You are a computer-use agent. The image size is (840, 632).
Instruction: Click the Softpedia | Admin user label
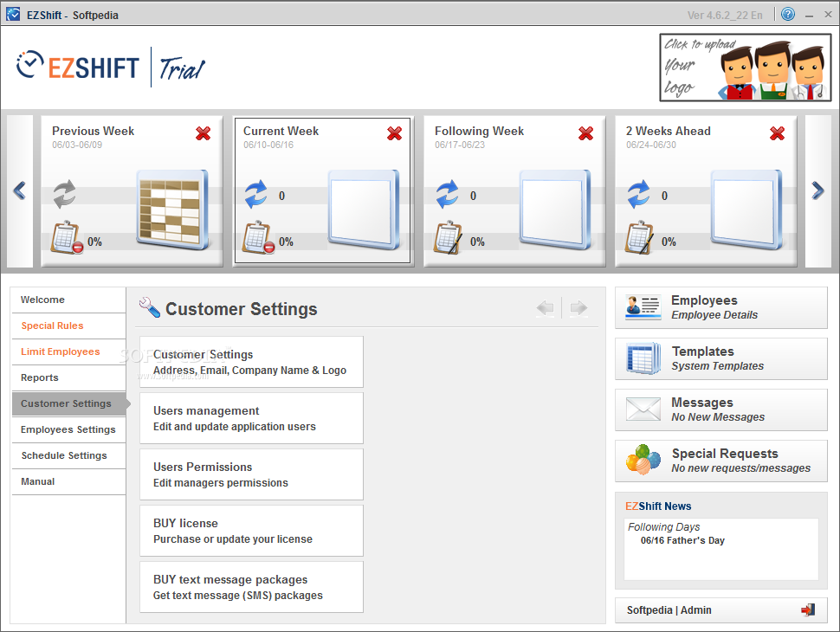click(669, 610)
